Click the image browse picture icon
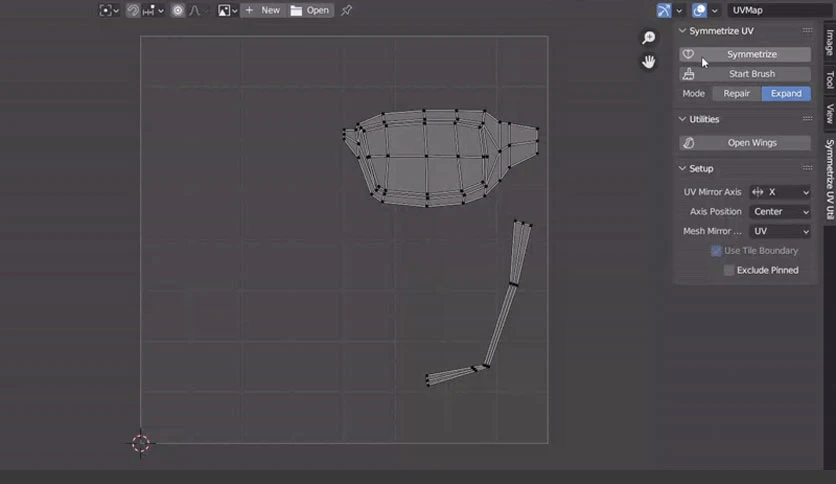Screen dimensions: 836x484 point(224,10)
